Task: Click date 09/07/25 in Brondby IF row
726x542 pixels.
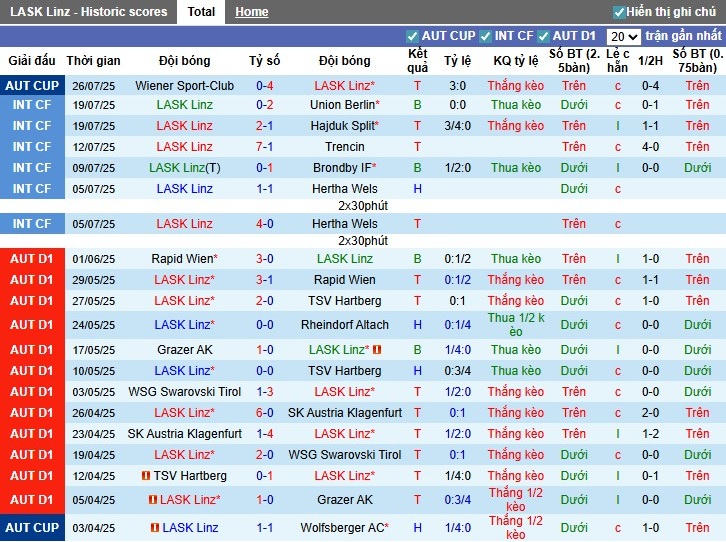Action: coord(94,168)
